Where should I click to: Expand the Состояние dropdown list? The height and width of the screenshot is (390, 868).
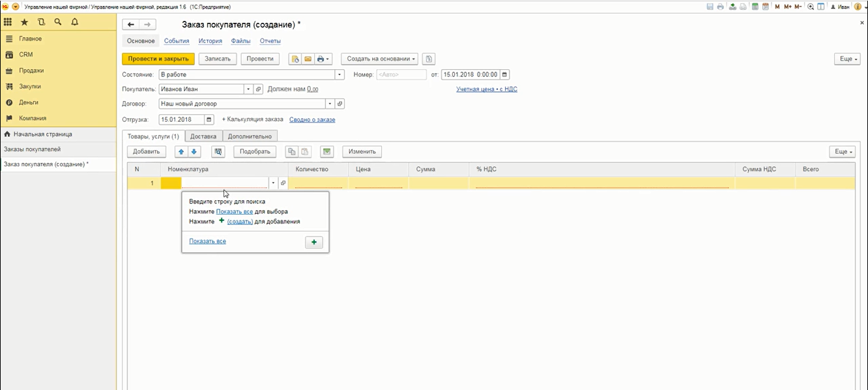click(339, 74)
